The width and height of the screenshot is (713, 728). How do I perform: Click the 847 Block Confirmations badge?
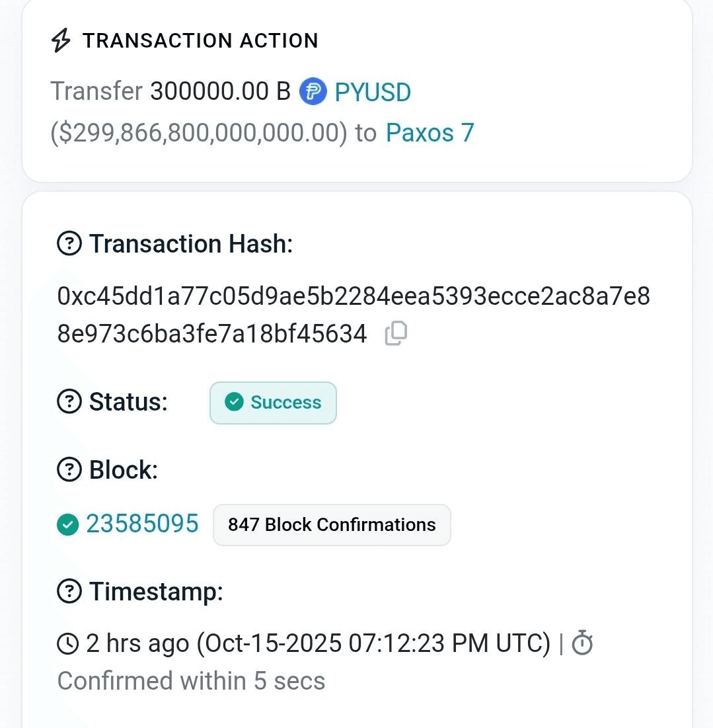click(x=332, y=525)
